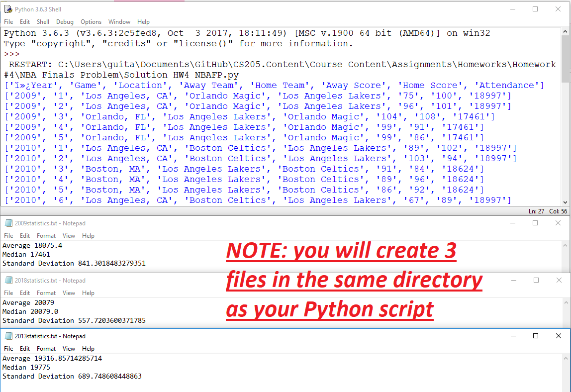
Task: Close the 2009statistics.txt Notepad window
Action: click(558, 223)
